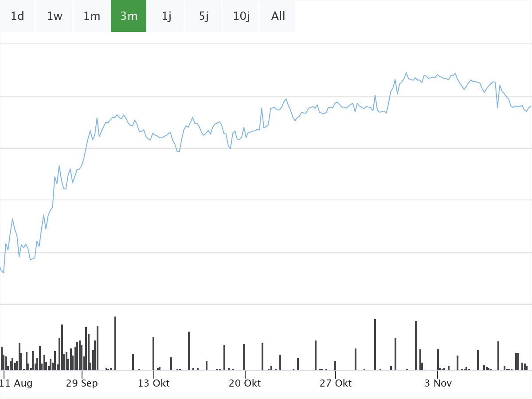This screenshot has width=532, height=399.
Task: Choose the 1m chart period
Action: pos(92,16)
